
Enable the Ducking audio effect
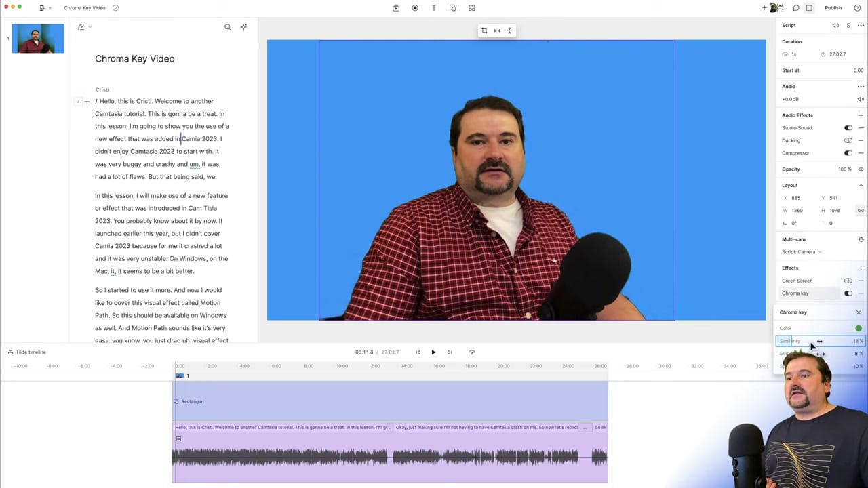tap(848, 140)
